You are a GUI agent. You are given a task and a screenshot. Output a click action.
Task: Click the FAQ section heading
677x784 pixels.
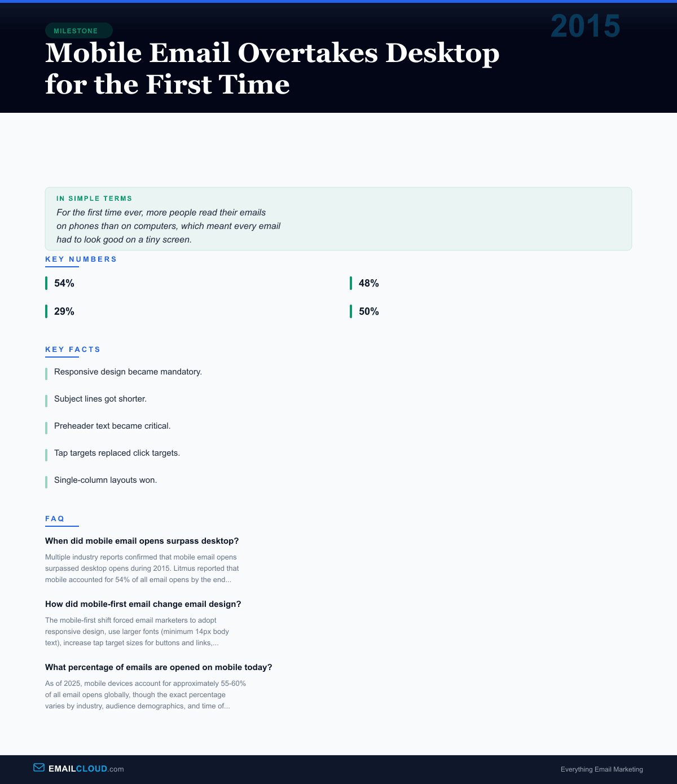(x=55, y=519)
